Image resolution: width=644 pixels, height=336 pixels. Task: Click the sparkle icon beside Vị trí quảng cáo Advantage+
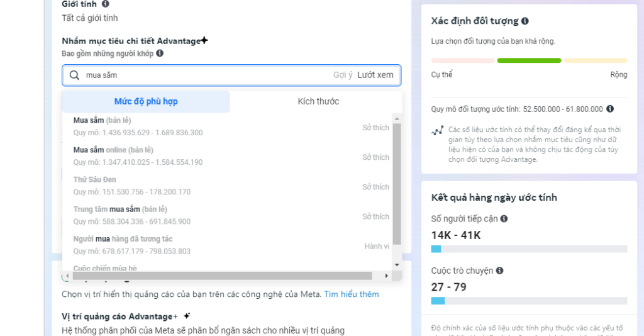(187, 316)
